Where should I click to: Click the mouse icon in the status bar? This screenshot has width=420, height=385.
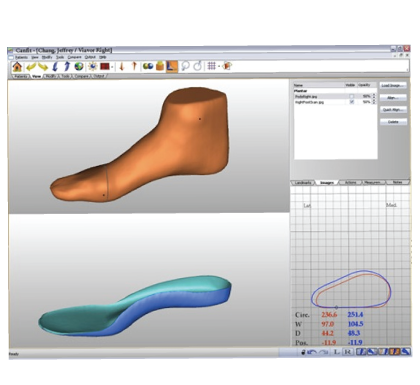(x=303, y=352)
